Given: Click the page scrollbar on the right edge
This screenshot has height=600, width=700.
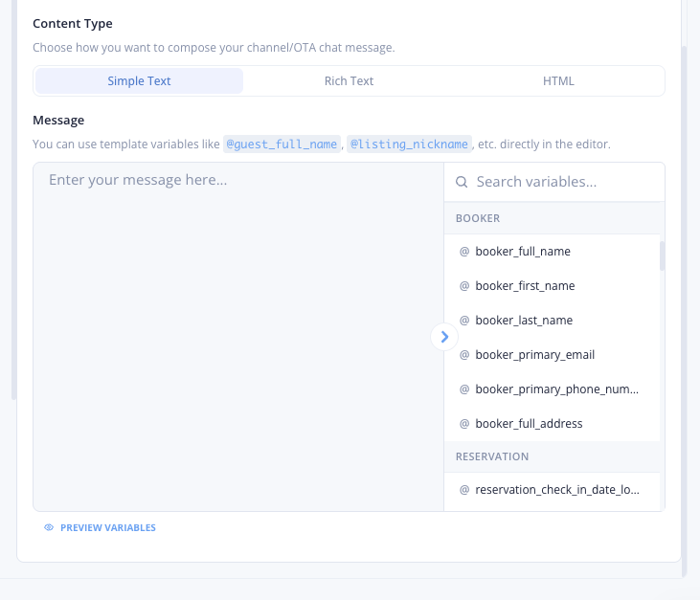Looking at the screenshot, I should [x=685, y=312].
